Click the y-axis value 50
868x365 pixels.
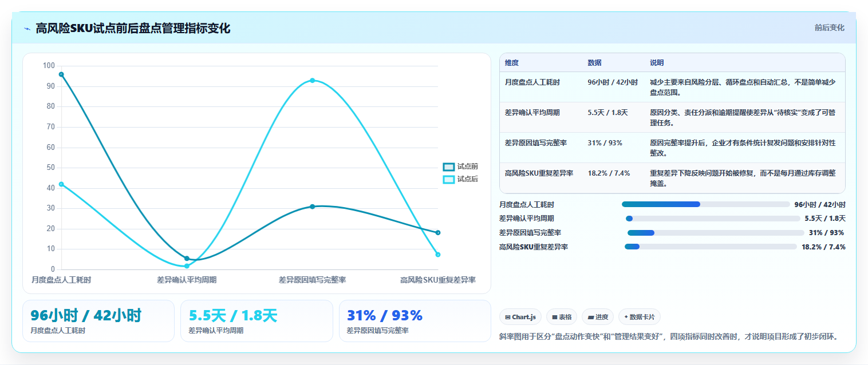[x=51, y=168]
